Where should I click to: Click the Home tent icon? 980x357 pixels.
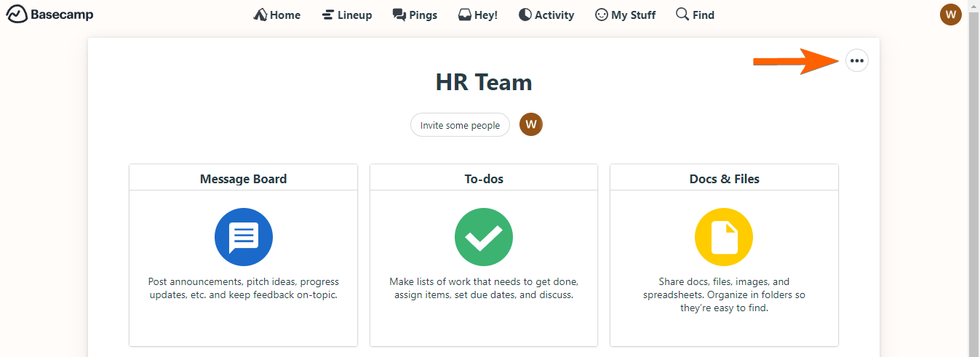pyautogui.click(x=260, y=15)
